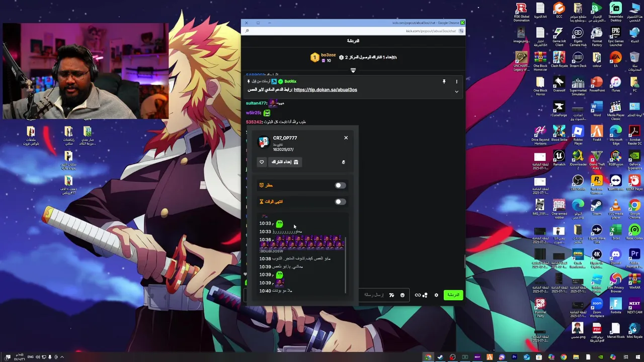This screenshot has width=644, height=362.
Task: Click the infinity icon in chat bar
Action: (x=418, y=295)
